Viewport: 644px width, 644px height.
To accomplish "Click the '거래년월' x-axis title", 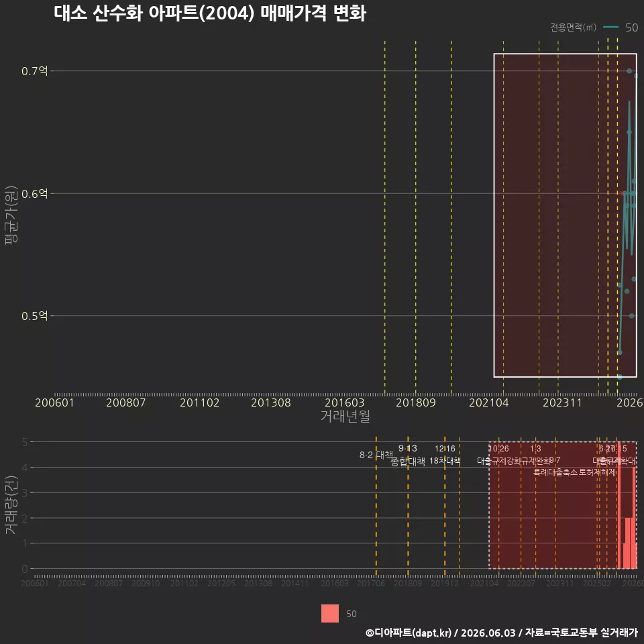I will point(345,416).
